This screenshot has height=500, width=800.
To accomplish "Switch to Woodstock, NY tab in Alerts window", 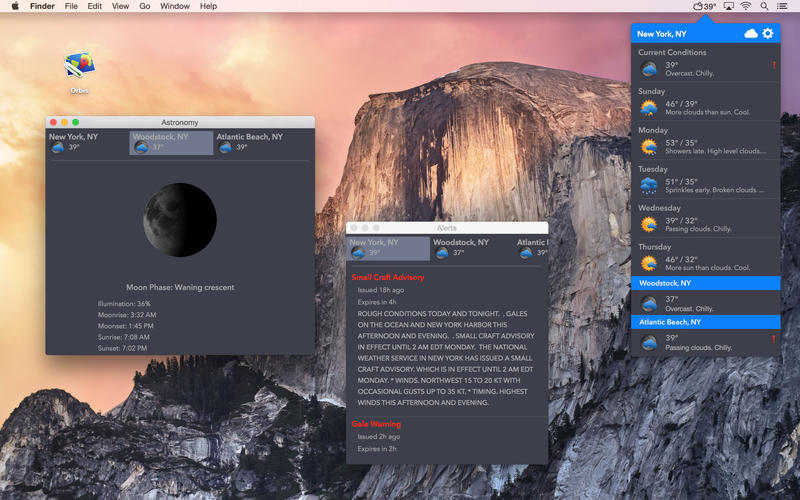I will tap(461, 248).
